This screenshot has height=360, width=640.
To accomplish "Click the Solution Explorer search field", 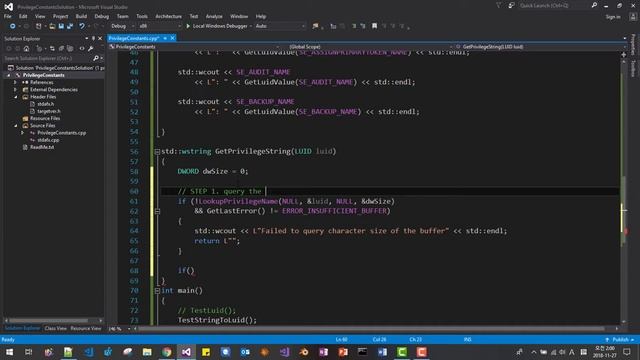I will pos(48,58).
